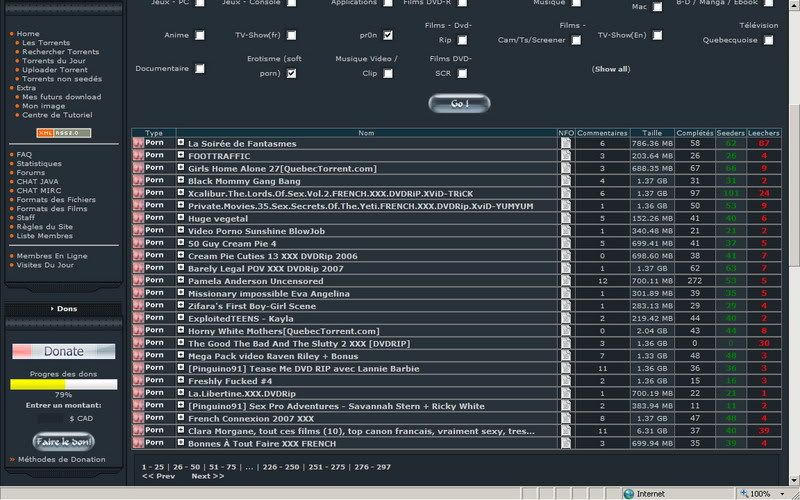Expand the Xcalibur.The.Lords row
Screen dimensions: 800x500
tap(181, 193)
